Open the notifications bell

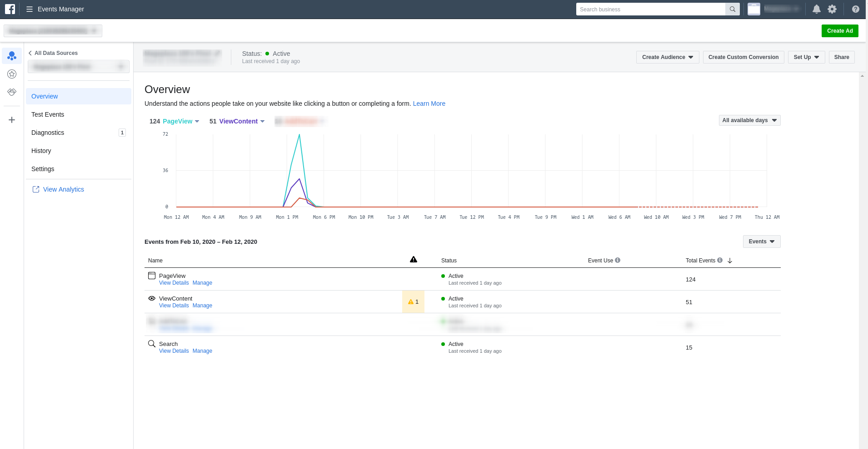pyautogui.click(x=817, y=9)
